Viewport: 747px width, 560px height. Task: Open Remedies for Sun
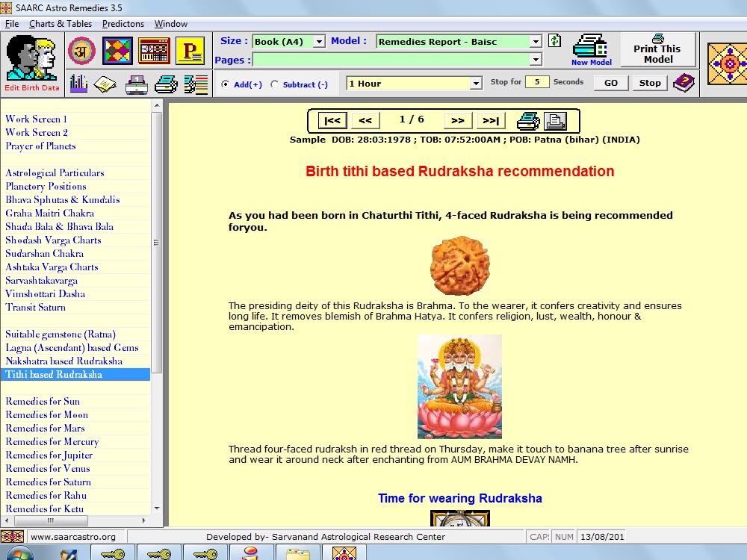coord(43,402)
